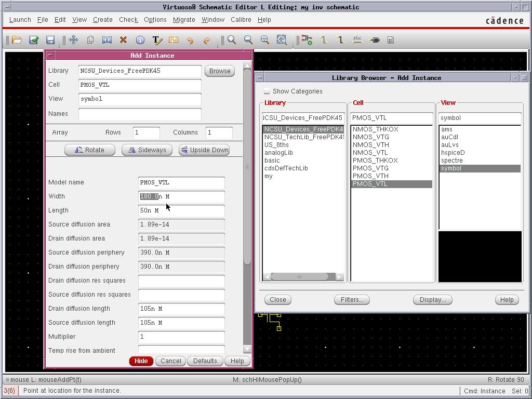Select NCSU_TechLib_FreePDK45 in Library list
Screen dimensions: 532x399
(303, 137)
